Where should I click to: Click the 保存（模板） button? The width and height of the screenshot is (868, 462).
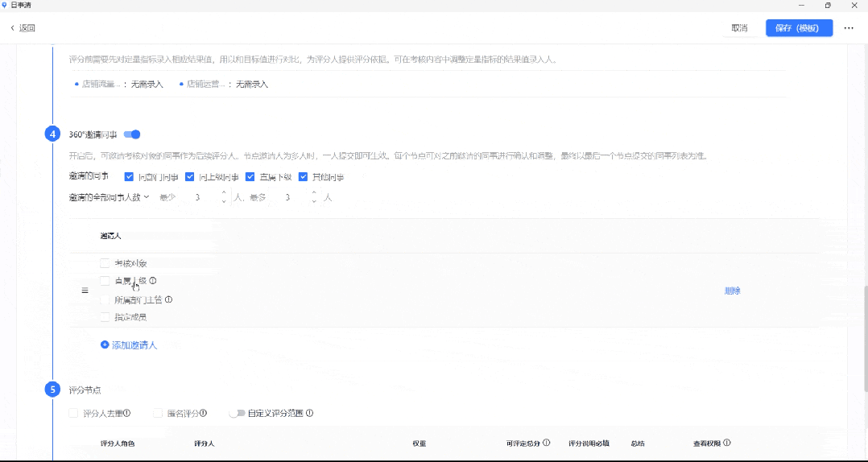click(799, 28)
